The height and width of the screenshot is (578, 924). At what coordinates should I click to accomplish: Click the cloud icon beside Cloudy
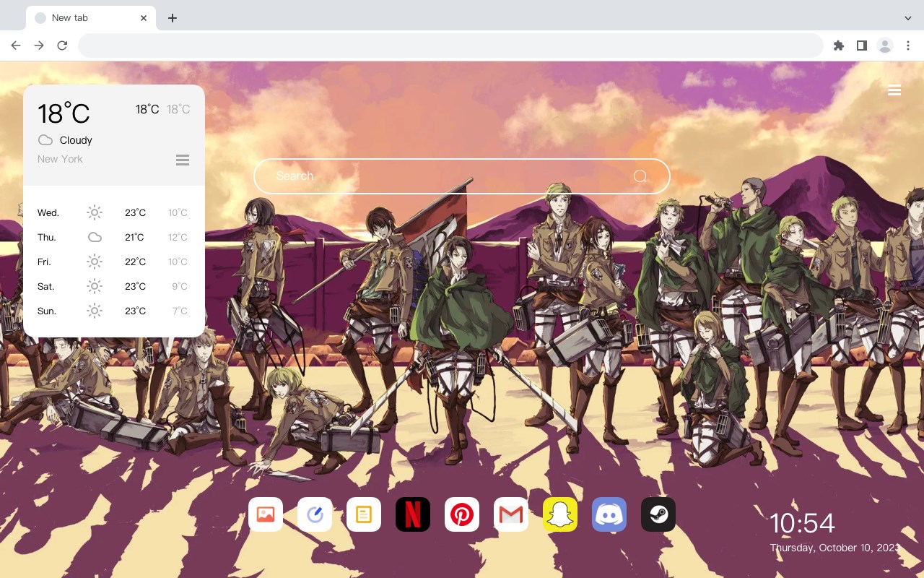(45, 140)
